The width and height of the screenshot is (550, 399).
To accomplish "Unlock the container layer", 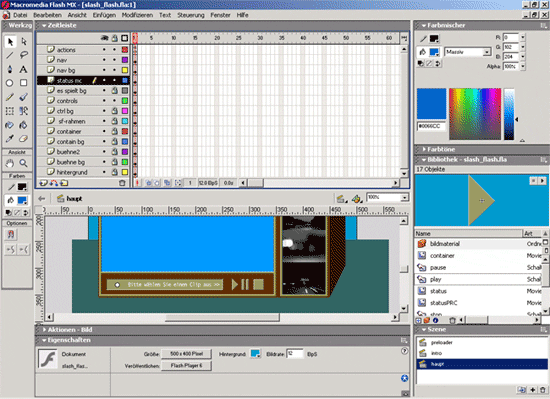I will [x=114, y=131].
